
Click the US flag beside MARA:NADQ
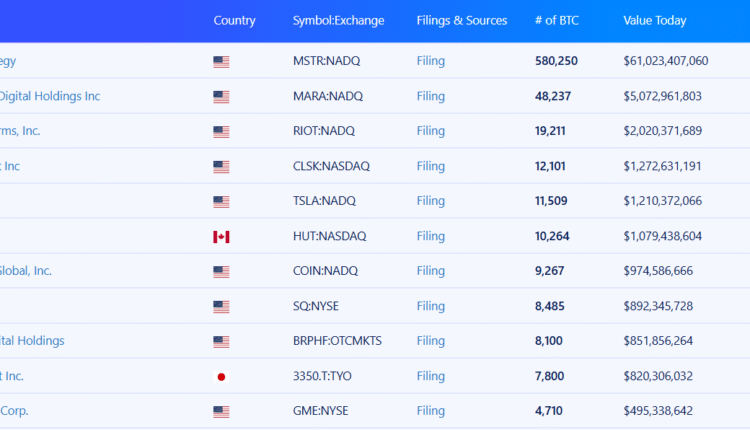click(221, 97)
